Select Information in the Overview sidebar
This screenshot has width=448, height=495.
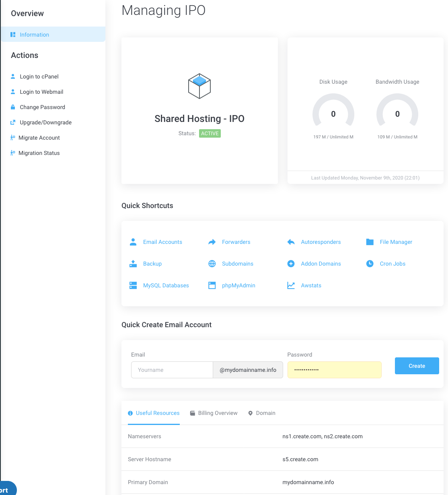pyautogui.click(x=35, y=35)
